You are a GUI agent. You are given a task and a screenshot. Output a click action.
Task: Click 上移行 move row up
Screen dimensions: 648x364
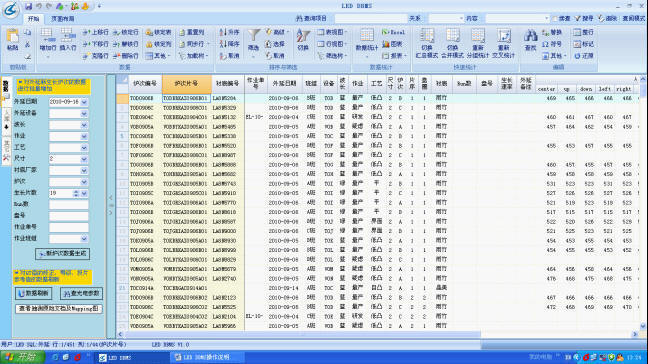(x=95, y=32)
